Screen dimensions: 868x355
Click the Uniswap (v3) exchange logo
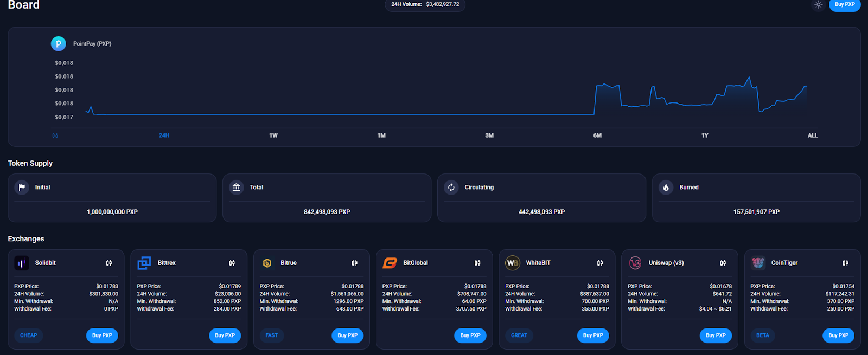635,263
